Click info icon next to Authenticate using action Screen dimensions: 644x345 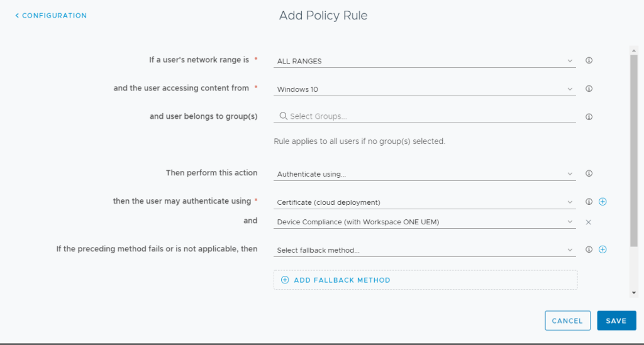[589, 173]
